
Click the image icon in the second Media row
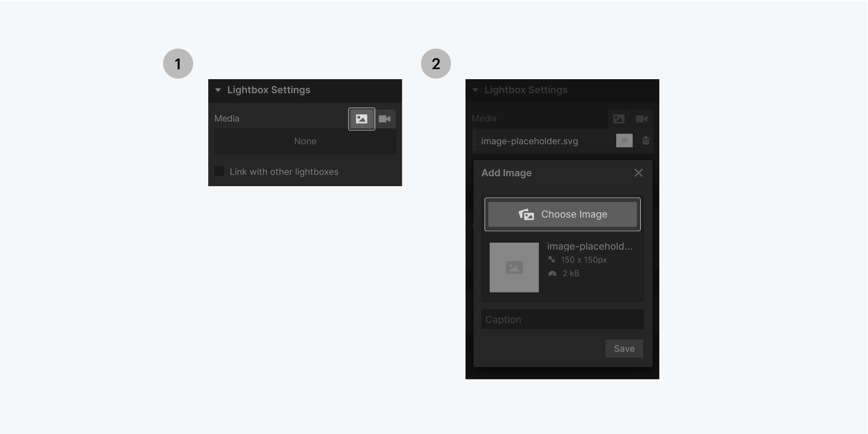[619, 118]
